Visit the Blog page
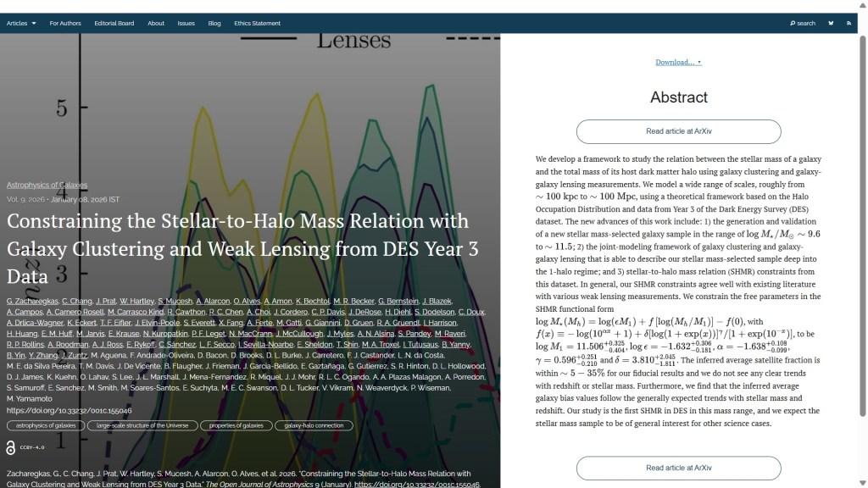868x488 pixels. tap(214, 24)
